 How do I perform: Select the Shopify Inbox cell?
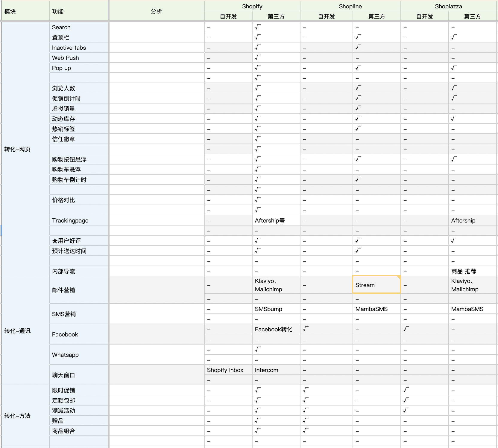click(228, 370)
